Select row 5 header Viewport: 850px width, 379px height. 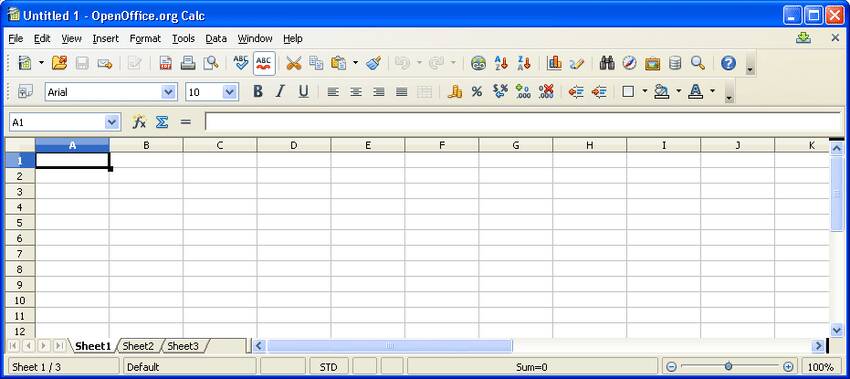[x=20, y=223]
